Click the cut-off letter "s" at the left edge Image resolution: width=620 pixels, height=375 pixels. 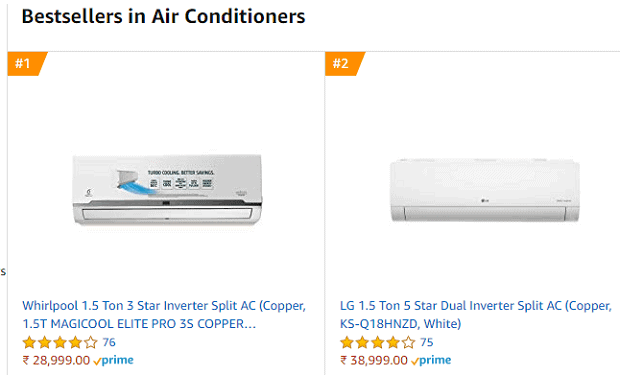[3, 272]
